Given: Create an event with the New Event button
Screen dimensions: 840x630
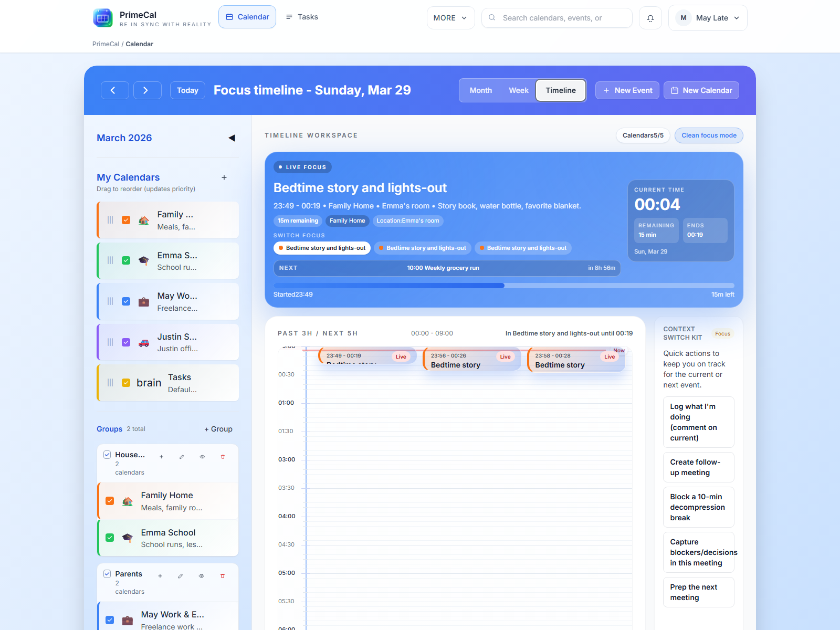Looking at the screenshot, I should (x=627, y=90).
